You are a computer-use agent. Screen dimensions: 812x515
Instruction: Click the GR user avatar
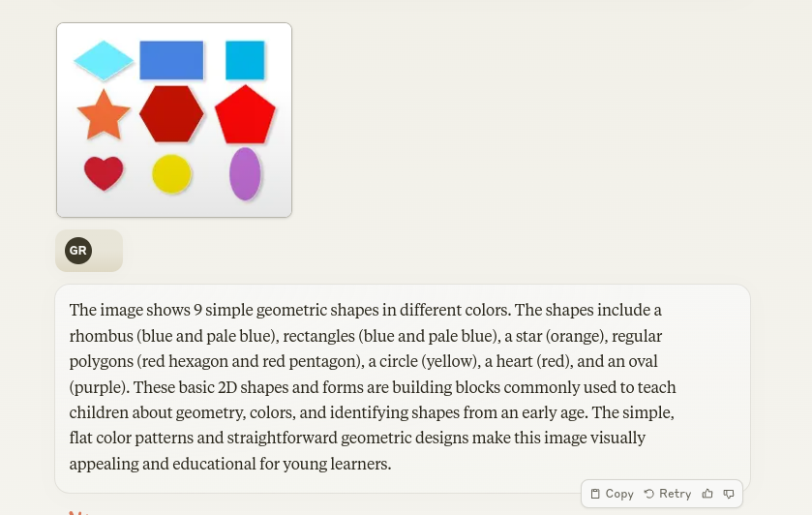(78, 251)
